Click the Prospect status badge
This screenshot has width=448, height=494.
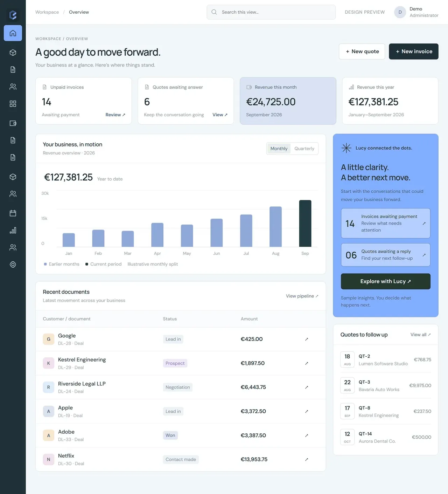click(x=175, y=363)
